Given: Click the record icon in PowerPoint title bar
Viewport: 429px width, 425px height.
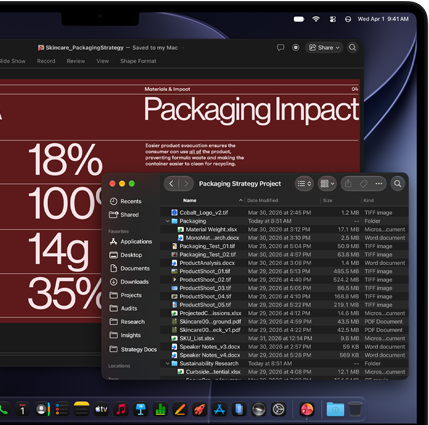Looking at the screenshot, I should (295, 48).
